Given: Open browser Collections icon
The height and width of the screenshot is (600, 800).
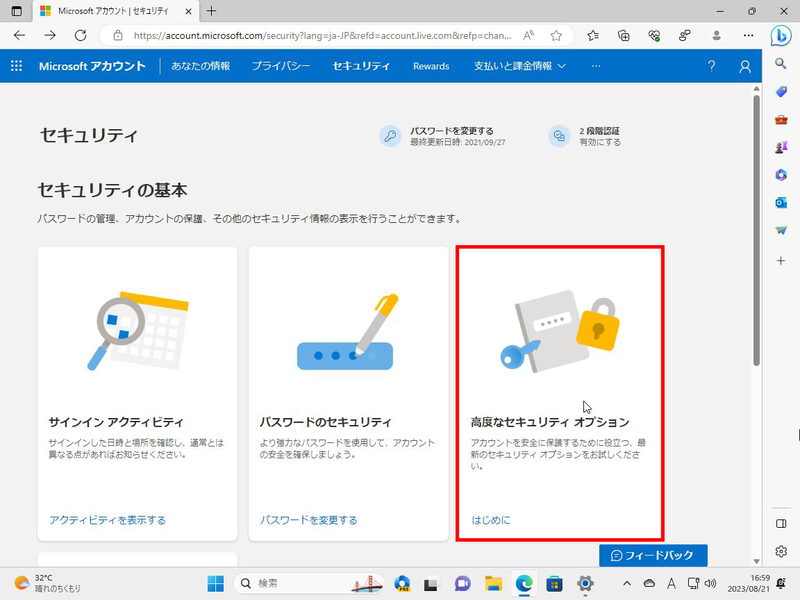Looking at the screenshot, I should (623, 35).
